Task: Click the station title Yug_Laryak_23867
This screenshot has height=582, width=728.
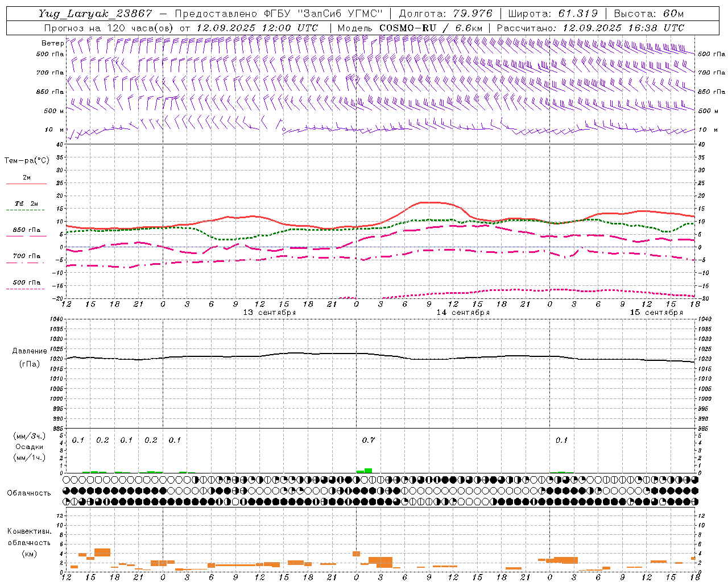Action: click(x=96, y=14)
